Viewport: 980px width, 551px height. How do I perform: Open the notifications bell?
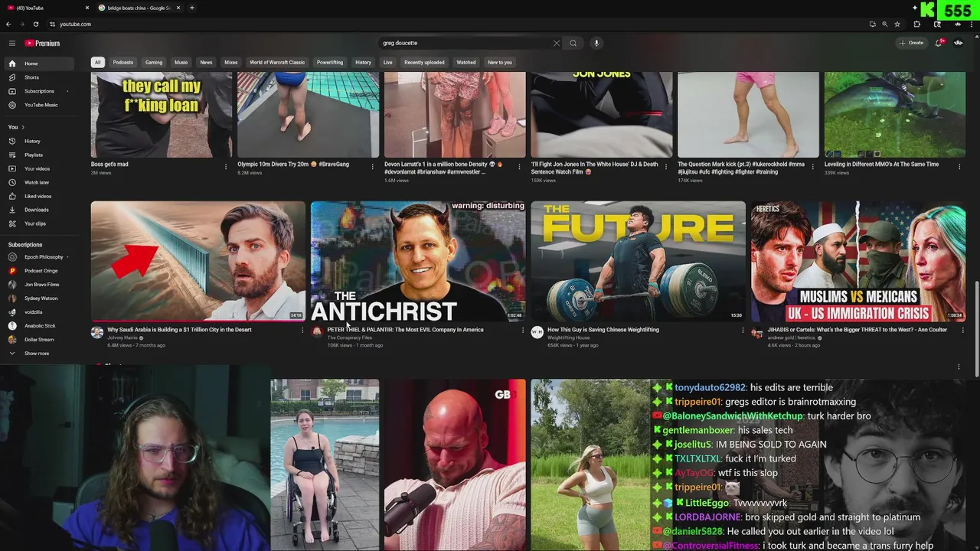pos(939,43)
